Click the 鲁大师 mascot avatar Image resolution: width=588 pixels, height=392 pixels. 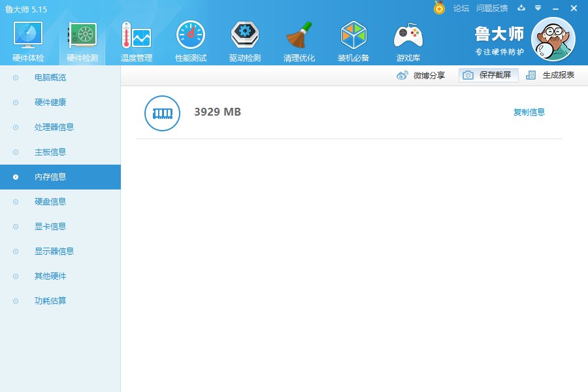click(x=553, y=39)
